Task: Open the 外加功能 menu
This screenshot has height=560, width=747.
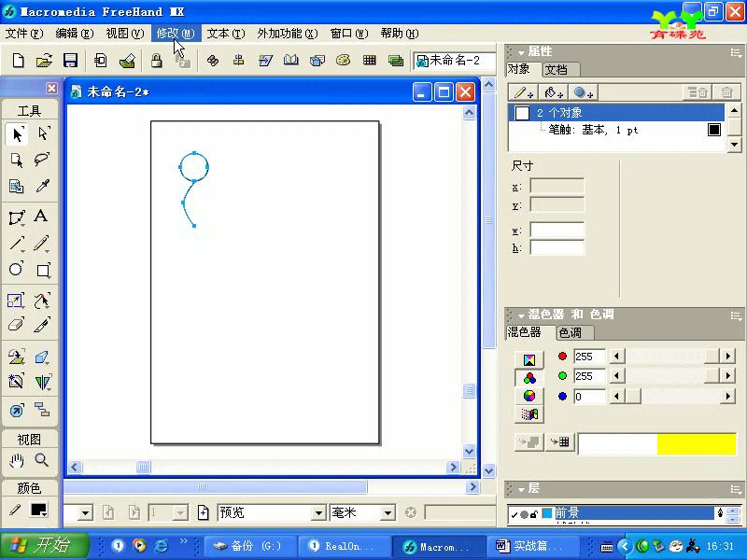Action: [288, 34]
